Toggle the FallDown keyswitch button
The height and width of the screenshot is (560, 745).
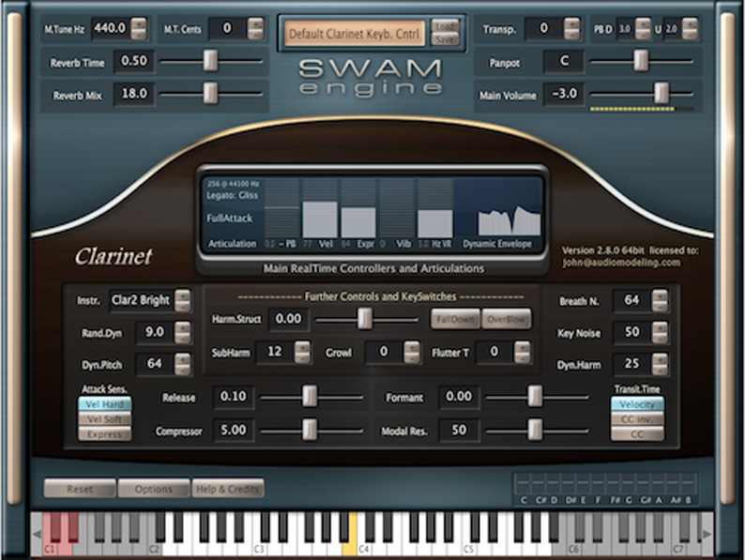455,319
